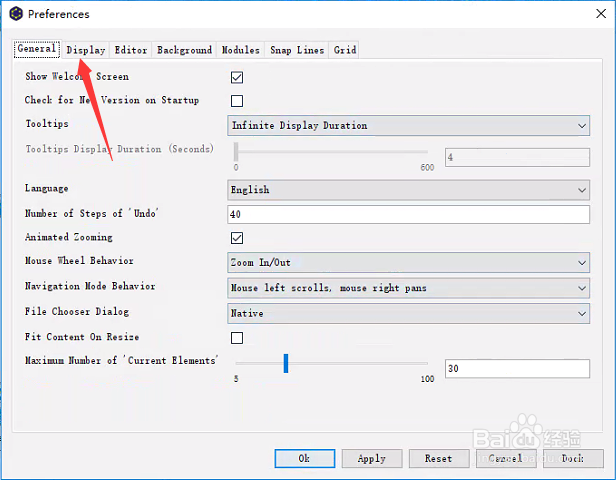Image resolution: width=616 pixels, height=480 pixels.
Task: Switch to the General tab
Action: [x=37, y=49]
